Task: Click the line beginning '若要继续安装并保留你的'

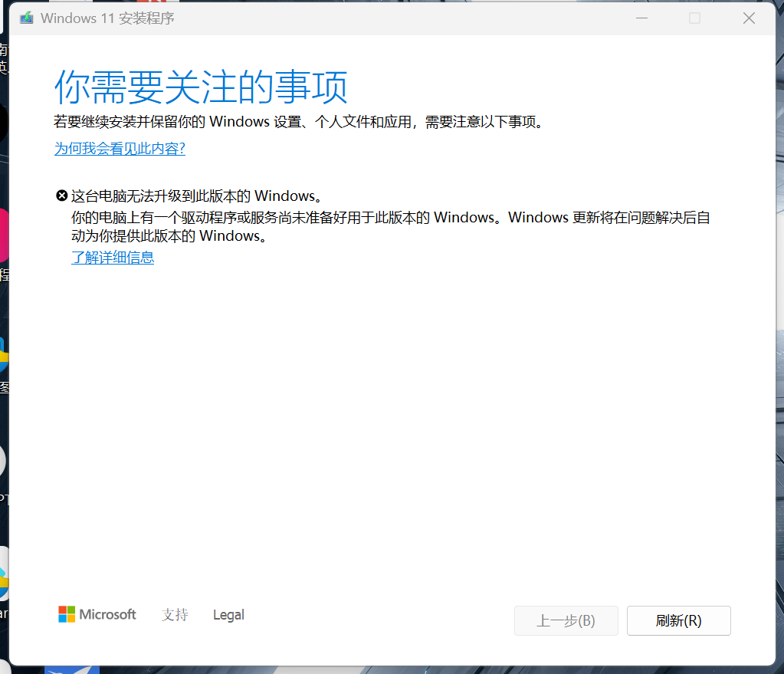Action: point(300,122)
